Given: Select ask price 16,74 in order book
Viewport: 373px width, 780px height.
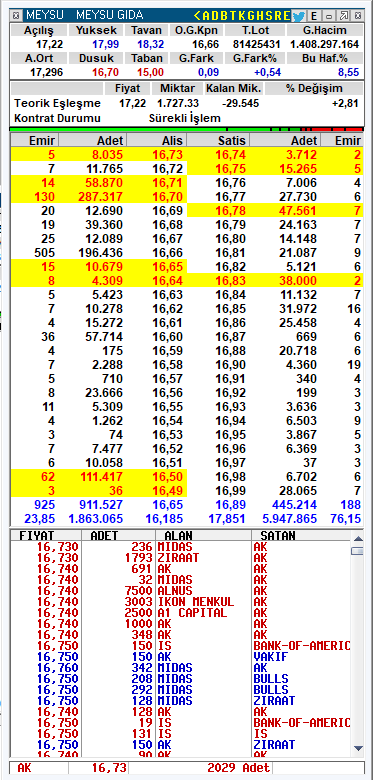Looking at the screenshot, I should [230, 155].
